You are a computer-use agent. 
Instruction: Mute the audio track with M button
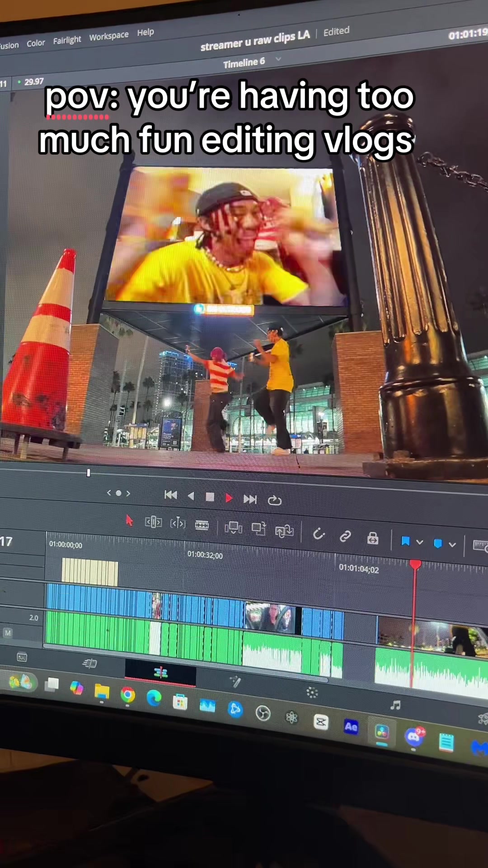8,633
